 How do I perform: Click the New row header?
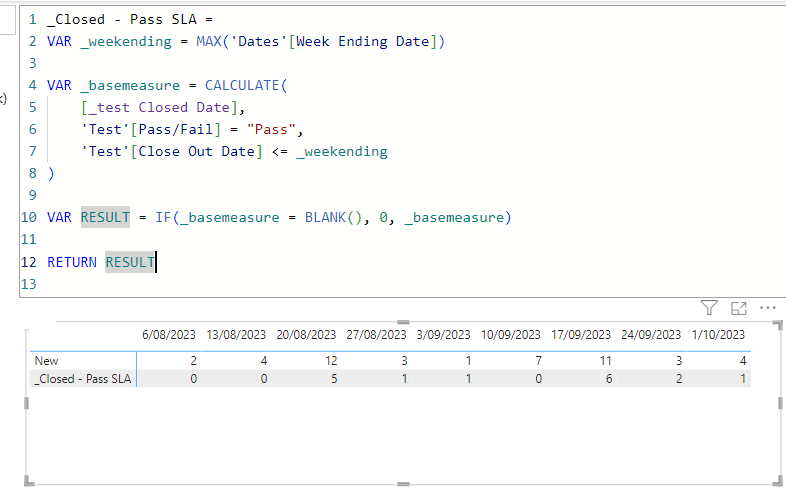click(47, 361)
